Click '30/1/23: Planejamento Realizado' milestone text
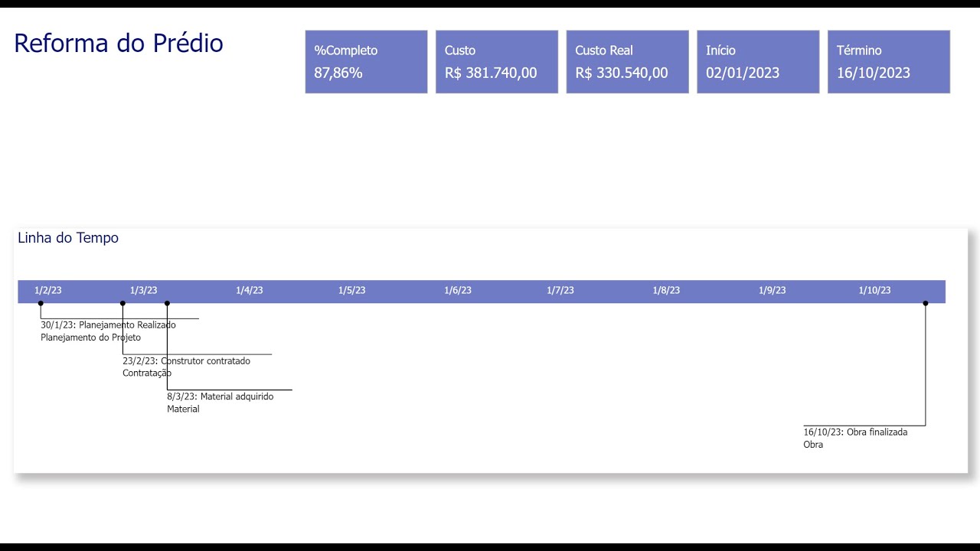980x551 pixels. 108,325
